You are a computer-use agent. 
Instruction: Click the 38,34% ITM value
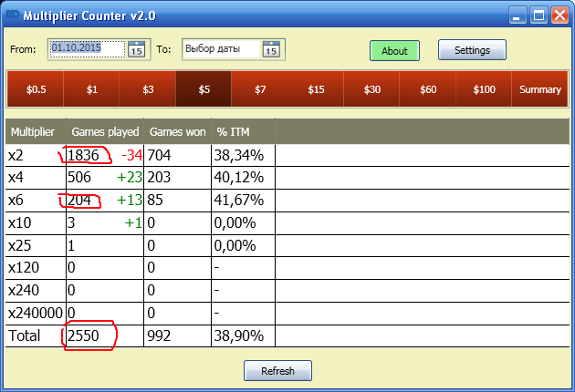(x=239, y=155)
